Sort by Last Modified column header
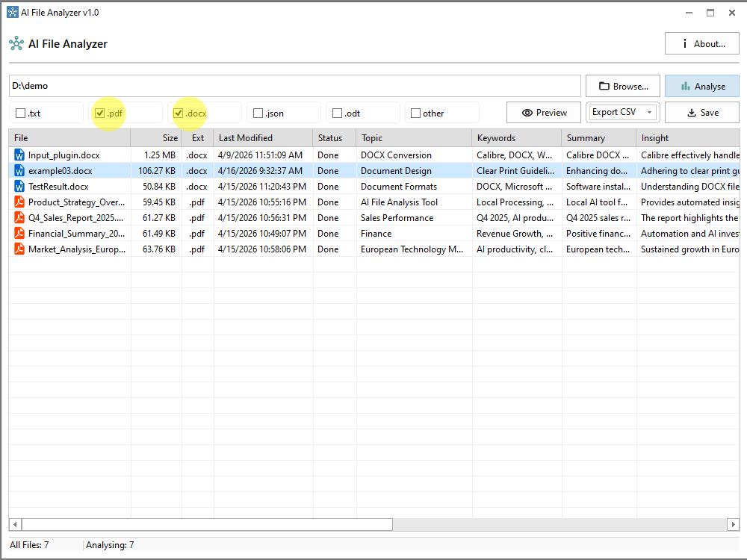The height and width of the screenshot is (560, 747). 263,138
